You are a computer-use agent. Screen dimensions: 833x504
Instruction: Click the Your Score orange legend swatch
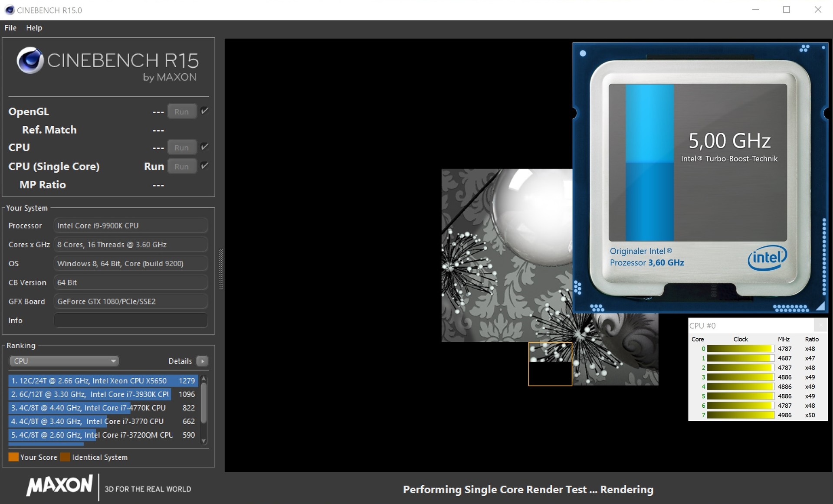click(13, 457)
